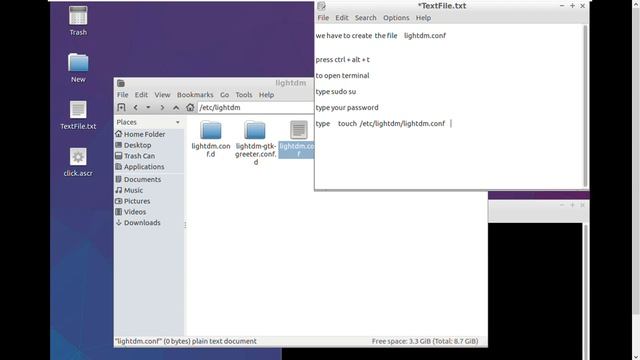Viewport: 640px width, 360px height.
Task: Click the status bar lightdm.conf file info
Action: pos(186,341)
